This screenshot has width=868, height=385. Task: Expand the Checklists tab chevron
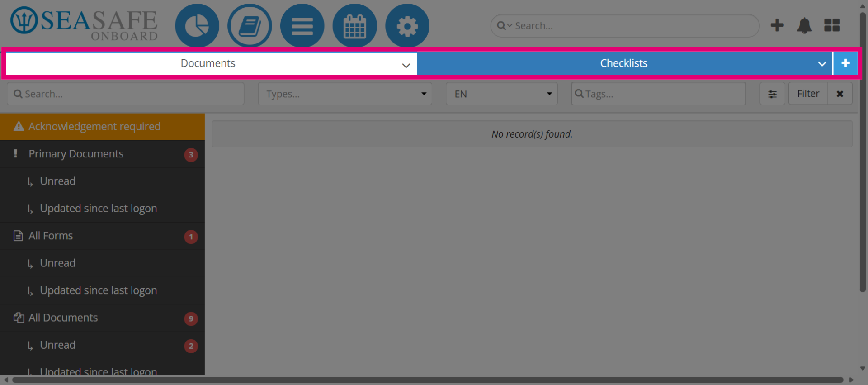(822, 64)
